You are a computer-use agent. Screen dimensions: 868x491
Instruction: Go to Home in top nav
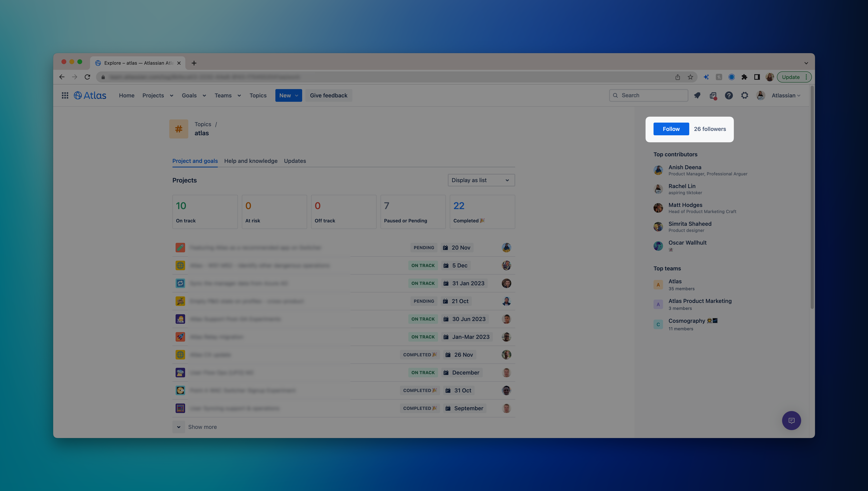tap(126, 95)
